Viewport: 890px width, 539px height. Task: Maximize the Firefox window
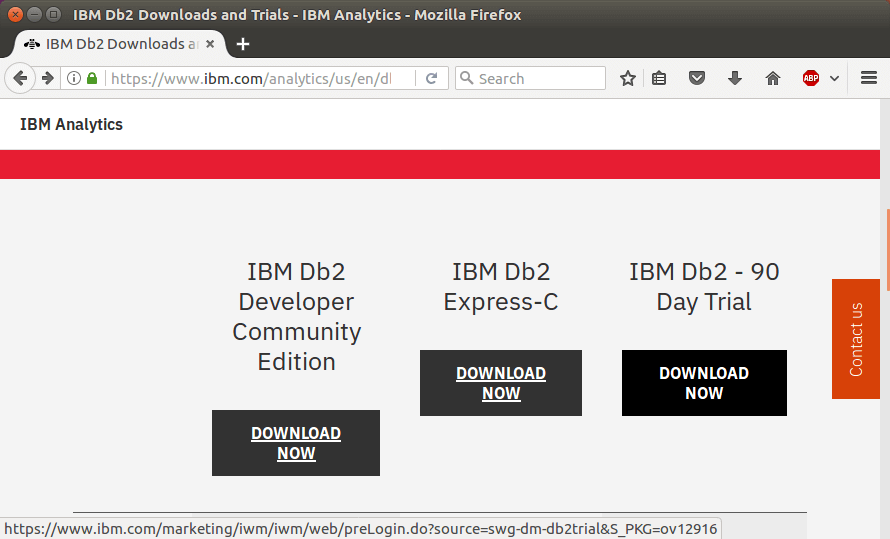coord(53,14)
